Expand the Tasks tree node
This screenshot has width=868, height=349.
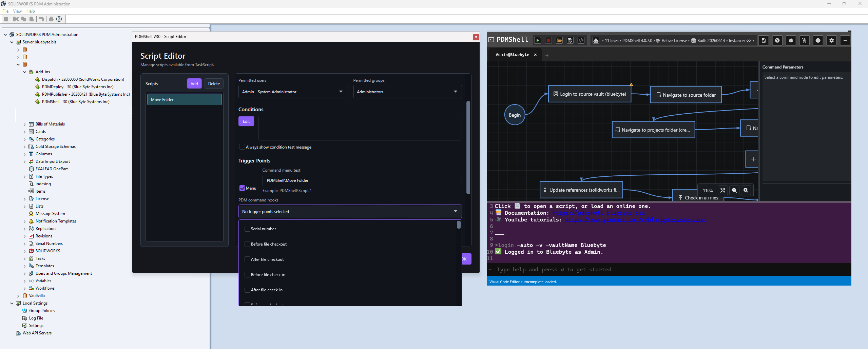(x=25, y=258)
